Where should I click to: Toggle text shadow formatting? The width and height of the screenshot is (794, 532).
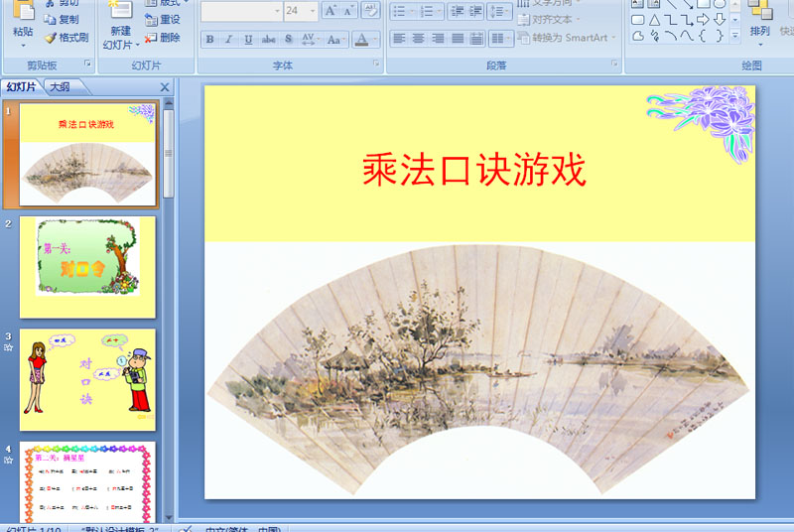[x=288, y=39]
